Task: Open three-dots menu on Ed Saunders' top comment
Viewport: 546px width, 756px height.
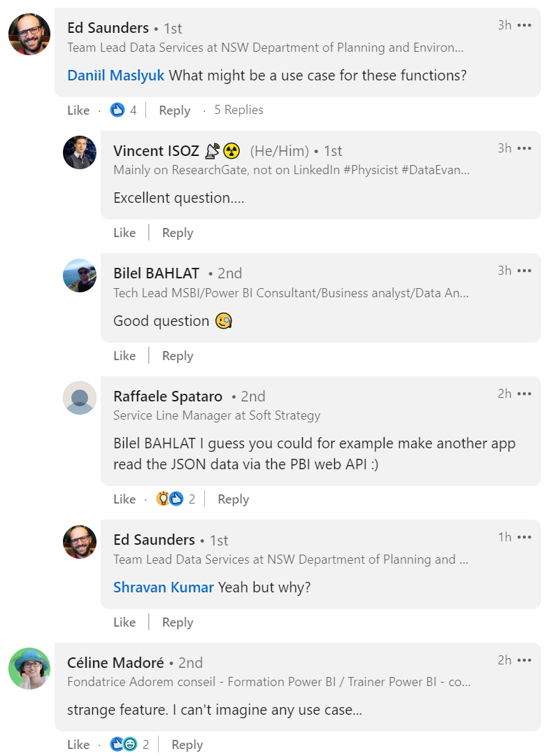Action: pos(524,25)
